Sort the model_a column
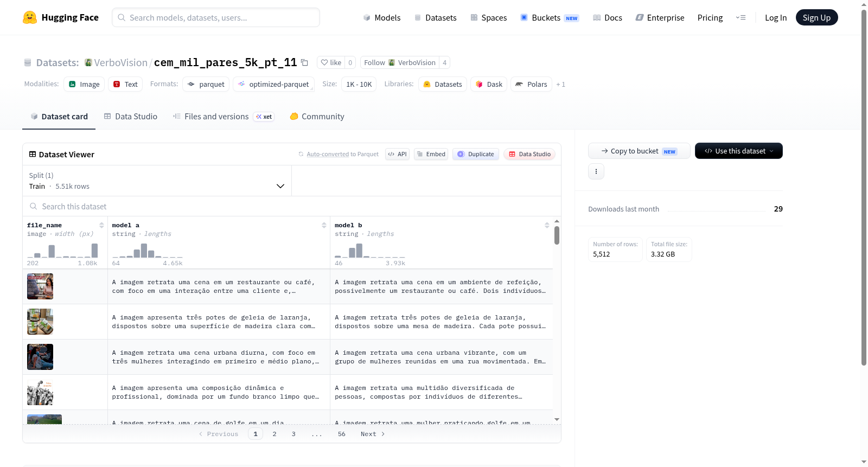This screenshot has width=868, height=467. (324, 225)
